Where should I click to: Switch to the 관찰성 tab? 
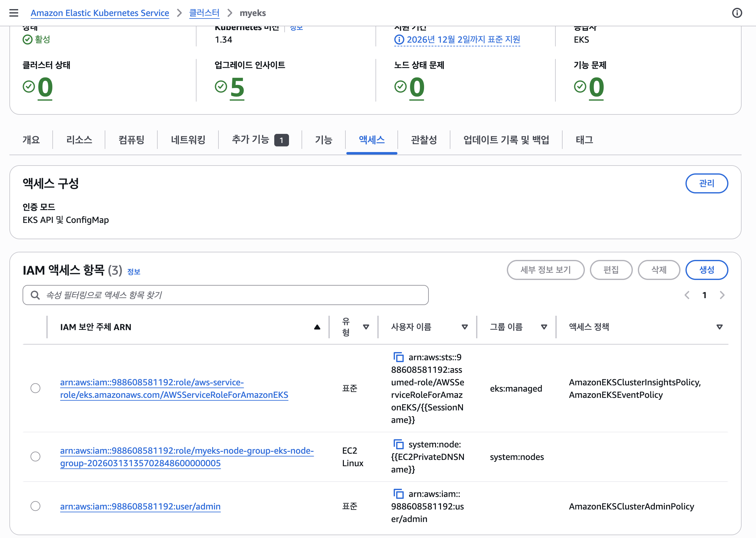click(x=424, y=140)
